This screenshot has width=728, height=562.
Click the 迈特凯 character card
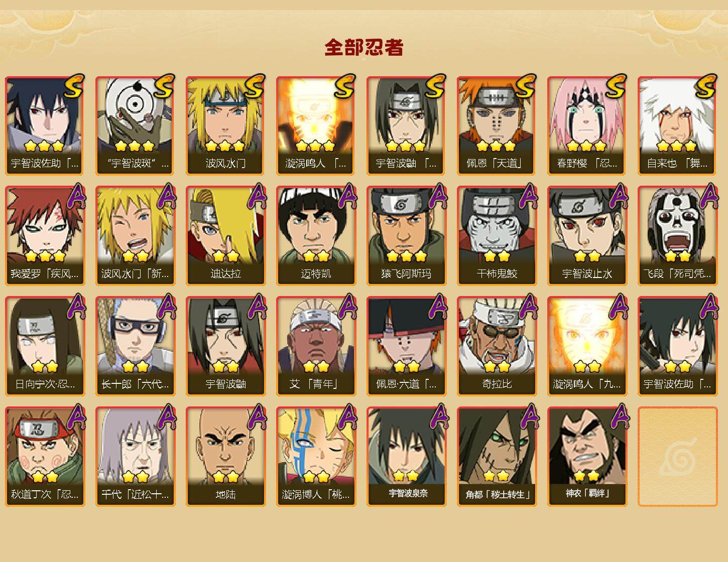316,236
